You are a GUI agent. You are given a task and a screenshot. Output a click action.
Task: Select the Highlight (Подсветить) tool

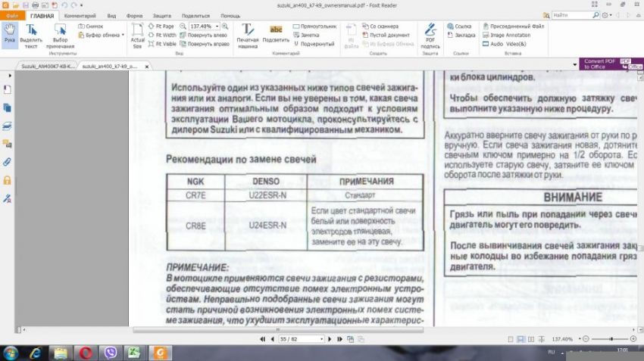(276, 35)
